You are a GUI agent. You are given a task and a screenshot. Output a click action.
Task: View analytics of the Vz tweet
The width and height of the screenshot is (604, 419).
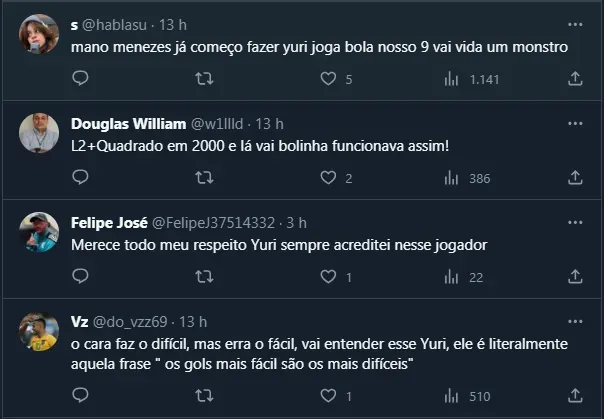click(452, 395)
